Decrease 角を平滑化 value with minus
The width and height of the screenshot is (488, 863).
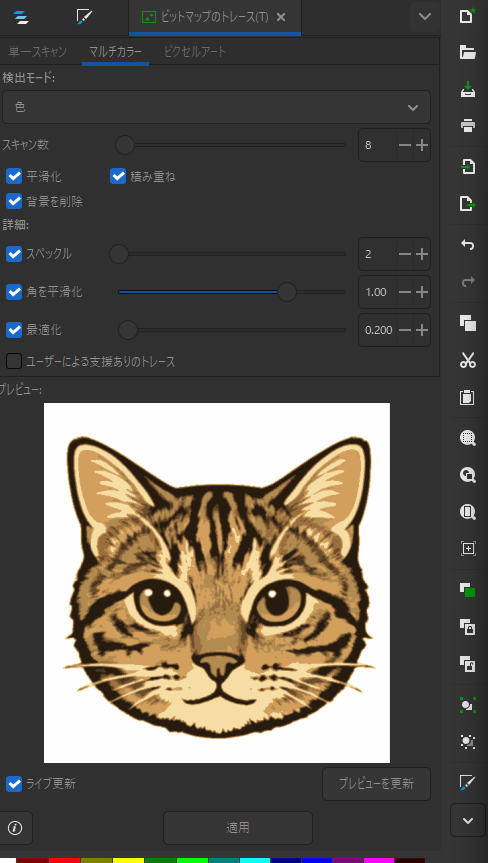pyautogui.click(x=405, y=292)
